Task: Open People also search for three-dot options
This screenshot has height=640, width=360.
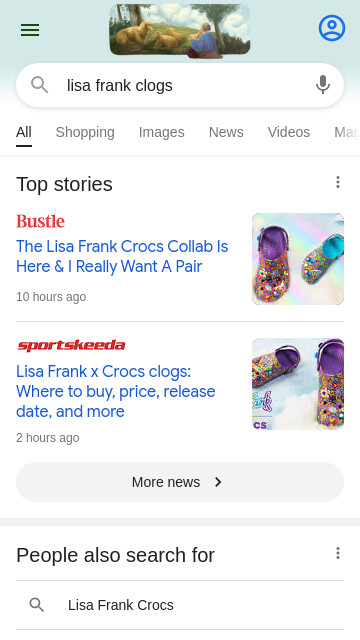Action: [x=338, y=553]
